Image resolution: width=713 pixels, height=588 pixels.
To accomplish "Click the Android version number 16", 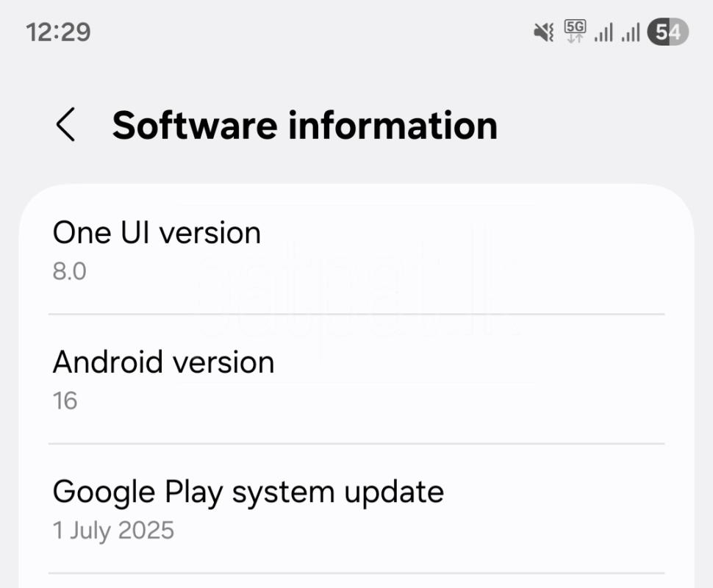I will [65, 401].
